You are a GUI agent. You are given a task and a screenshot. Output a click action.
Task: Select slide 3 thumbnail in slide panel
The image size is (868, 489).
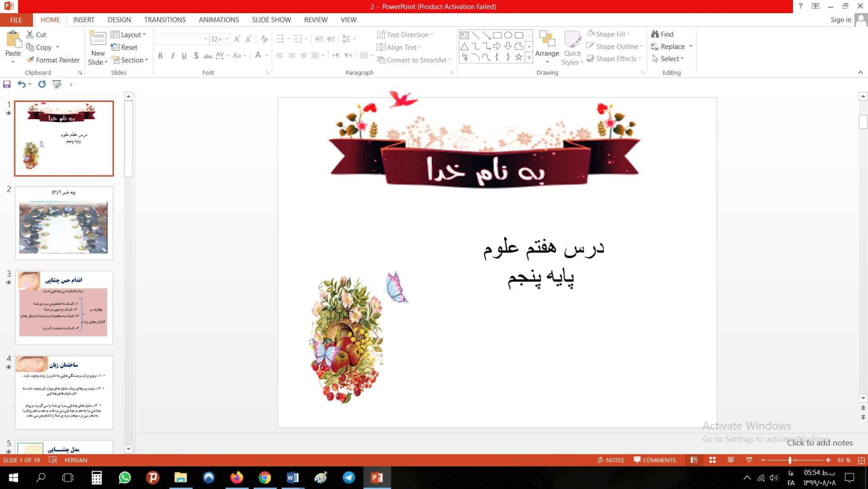click(x=63, y=308)
